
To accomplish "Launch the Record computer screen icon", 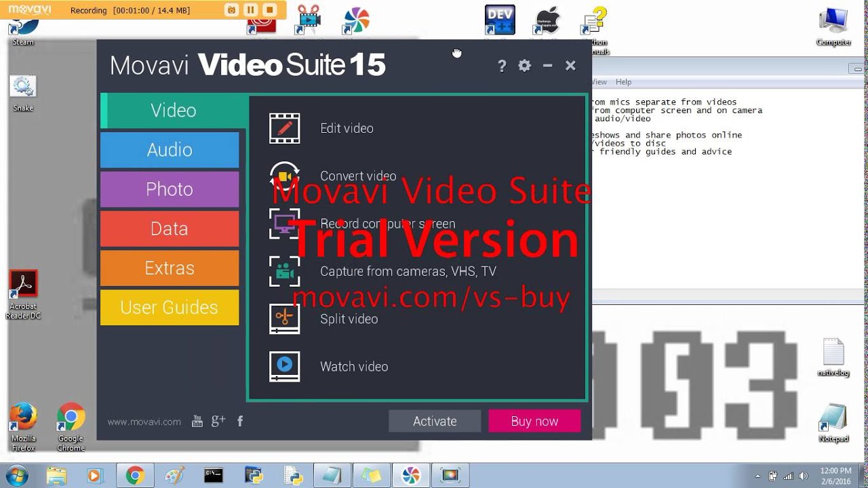I will point(284,224).
